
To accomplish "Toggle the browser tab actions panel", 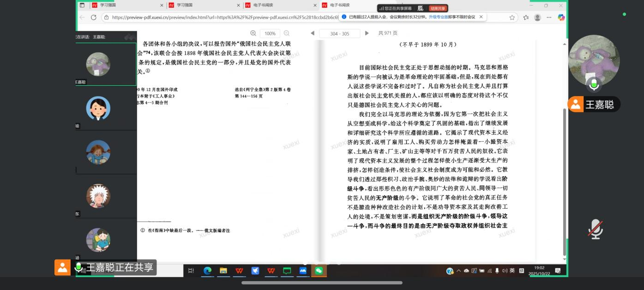I will pyautogui.click(x=82, y=5).
